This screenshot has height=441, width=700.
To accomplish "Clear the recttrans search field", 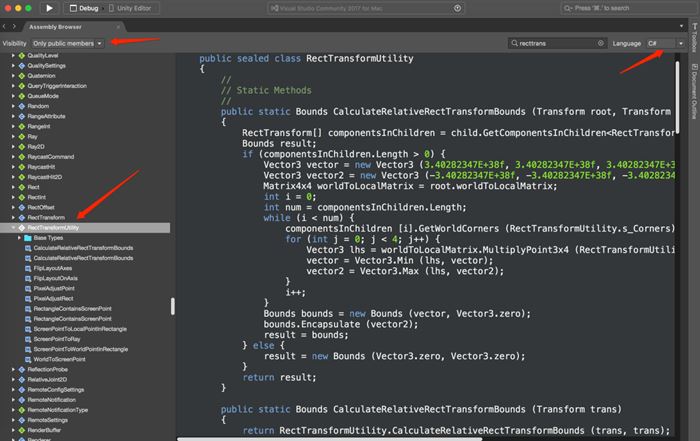I will coord(600,44).
